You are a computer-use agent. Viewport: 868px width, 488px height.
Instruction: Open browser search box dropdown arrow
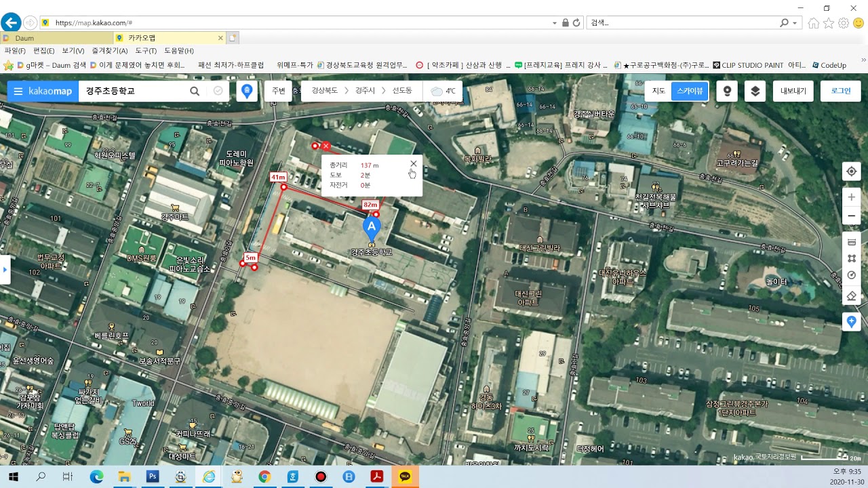click(795, 22)
